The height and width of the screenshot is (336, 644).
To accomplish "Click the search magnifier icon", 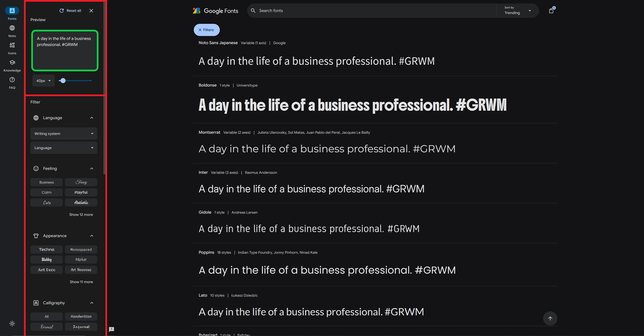I will click(253, 10).
